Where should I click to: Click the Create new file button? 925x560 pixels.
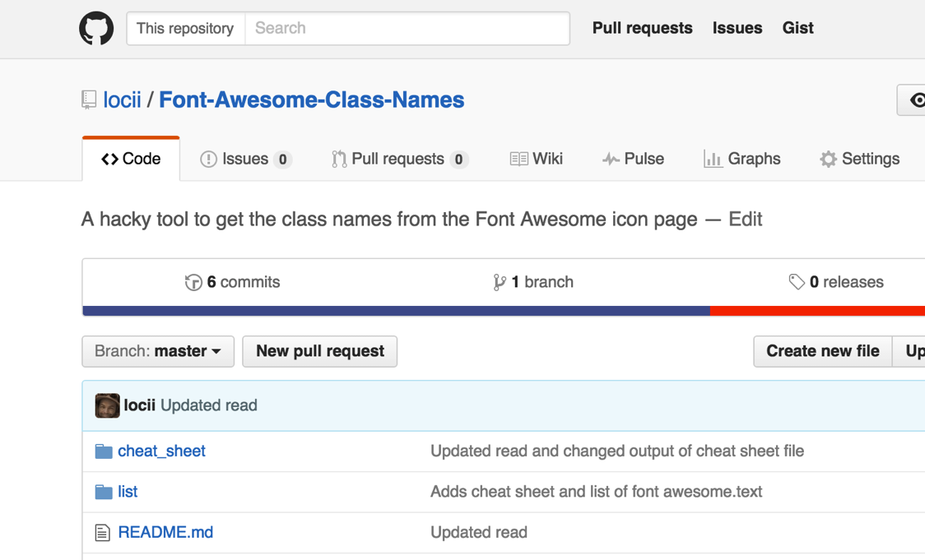(823, 351)
